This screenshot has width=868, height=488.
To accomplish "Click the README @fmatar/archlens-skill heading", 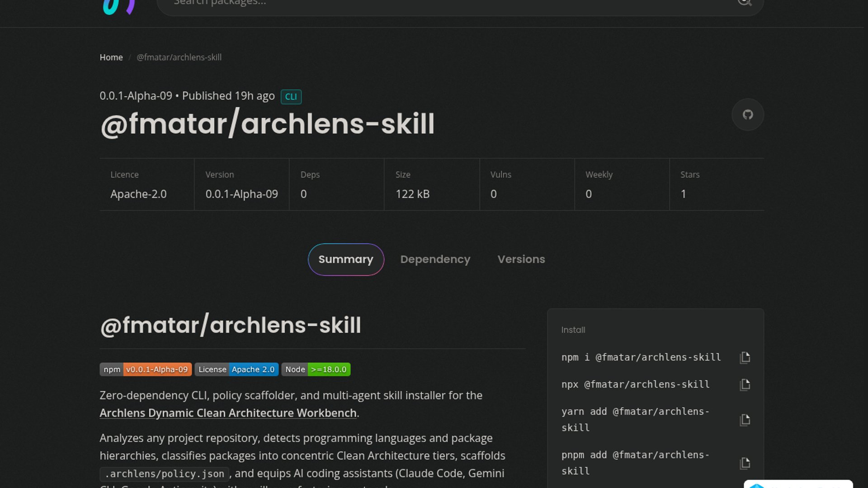I will click(231, 325).
